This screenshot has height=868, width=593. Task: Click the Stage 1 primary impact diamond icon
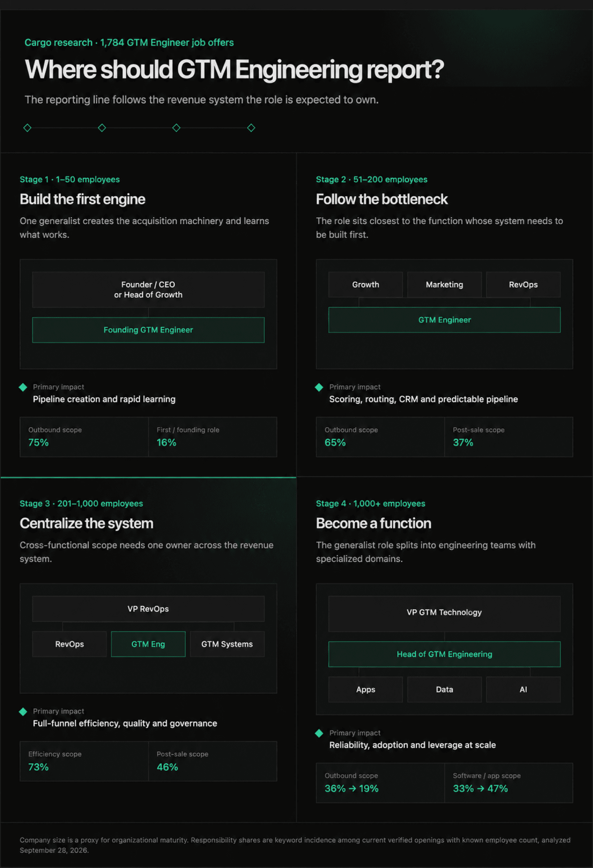23,387
